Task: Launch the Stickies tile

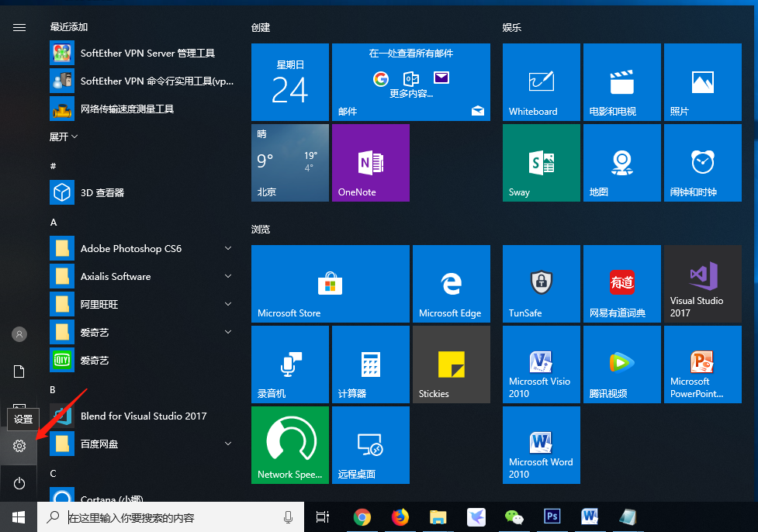Action: [x=451, y=364]
